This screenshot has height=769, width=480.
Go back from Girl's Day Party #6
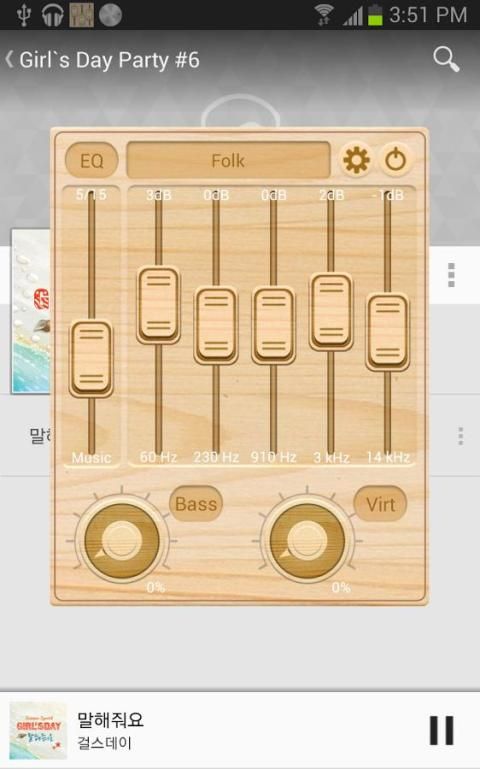tap(10, 59)
